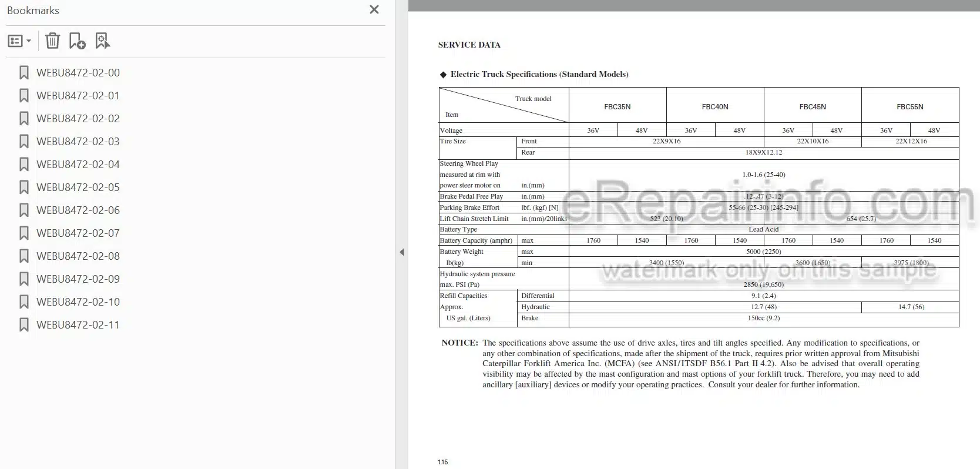The height and width of the screenshot is (469, 980).
Task: Click the 150cc (9.2) brake capacity value
Action: 763,318
